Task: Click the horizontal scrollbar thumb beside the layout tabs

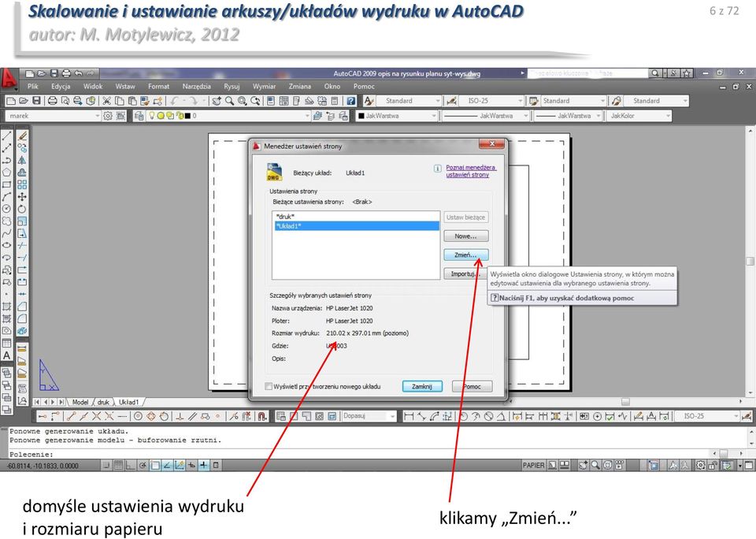Action: coord(625,402)
